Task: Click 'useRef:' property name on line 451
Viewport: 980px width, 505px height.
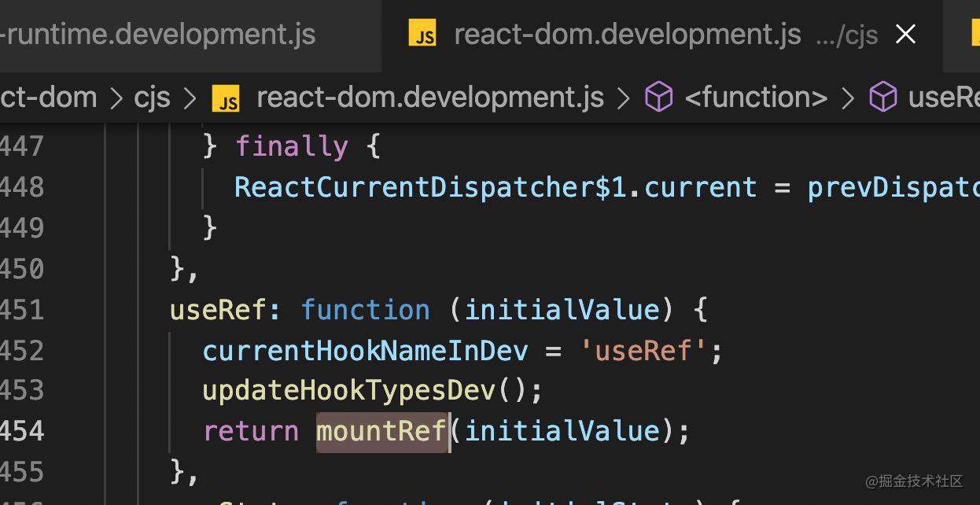Action: pyautogui.click(x=226, y=310)
